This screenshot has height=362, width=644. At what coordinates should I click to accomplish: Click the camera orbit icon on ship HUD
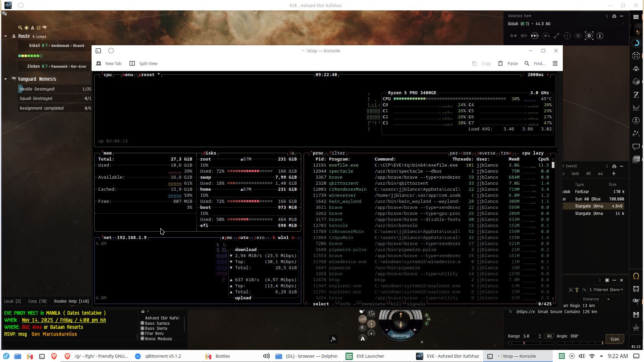coord(371,324)
